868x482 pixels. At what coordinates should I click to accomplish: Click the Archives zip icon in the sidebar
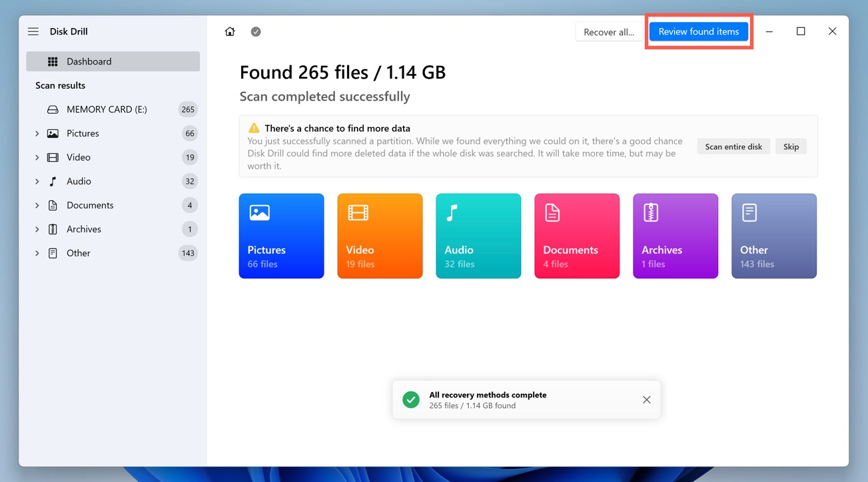click(53, 229)
